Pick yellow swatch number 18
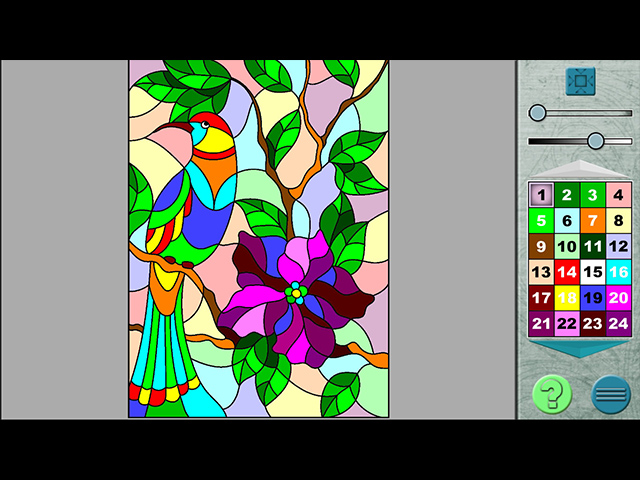This screenshot has height=480, width=640. coord(567,298)
